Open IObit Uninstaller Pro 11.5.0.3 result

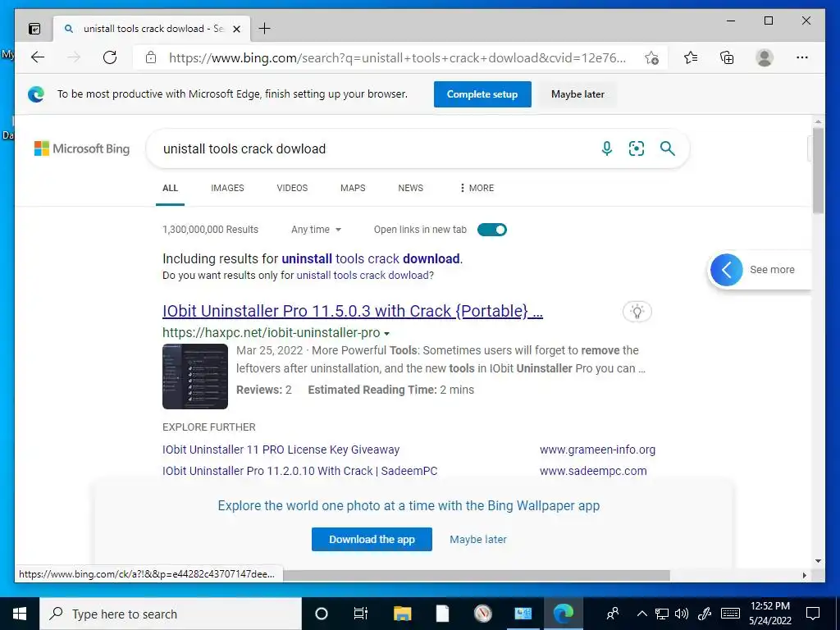coord(353,311)
